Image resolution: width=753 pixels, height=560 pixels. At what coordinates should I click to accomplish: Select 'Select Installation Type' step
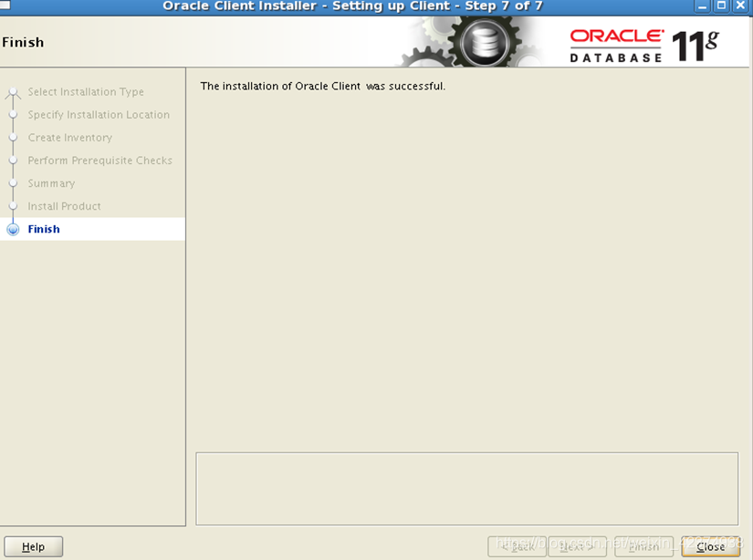86,91
